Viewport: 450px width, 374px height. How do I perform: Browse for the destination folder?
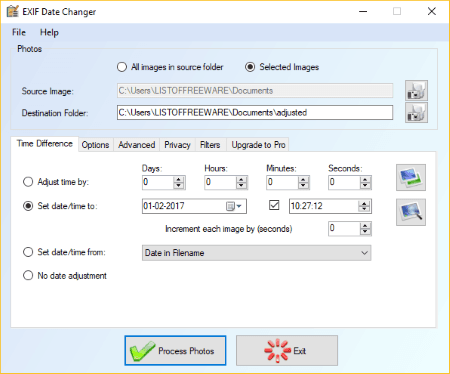tap(416, 113)
